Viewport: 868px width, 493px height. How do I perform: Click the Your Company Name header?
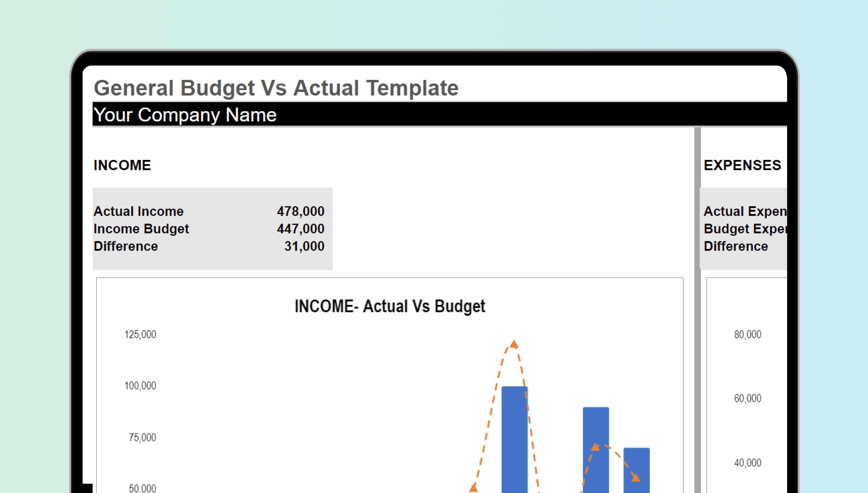185,115
